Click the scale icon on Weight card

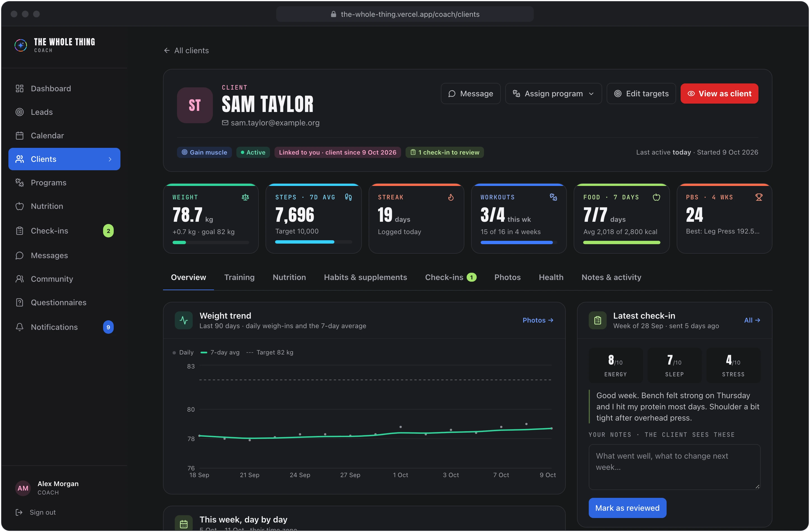pos(245,197)
